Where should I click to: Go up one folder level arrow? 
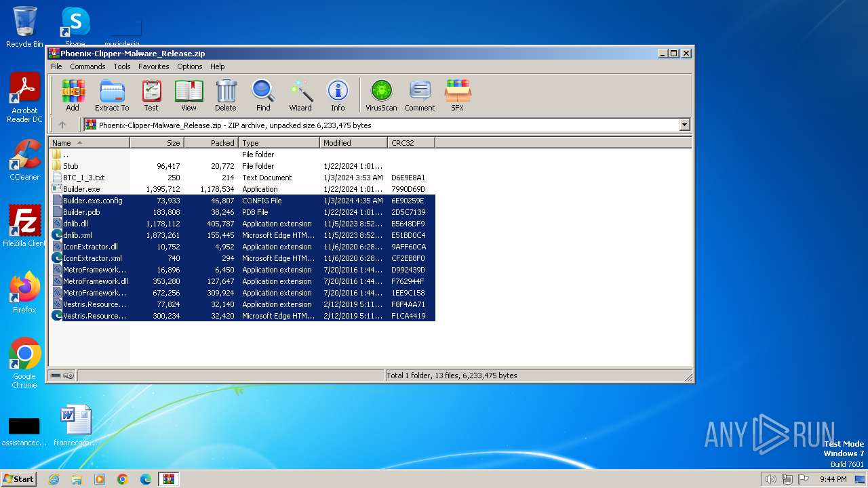pos(62,125)
